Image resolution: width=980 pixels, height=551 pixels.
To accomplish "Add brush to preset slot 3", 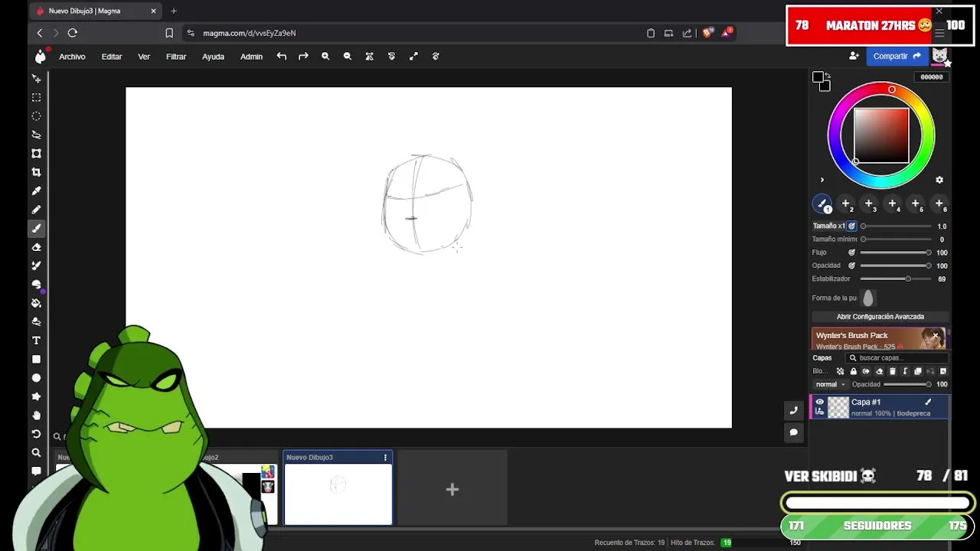I will [869, 204].
